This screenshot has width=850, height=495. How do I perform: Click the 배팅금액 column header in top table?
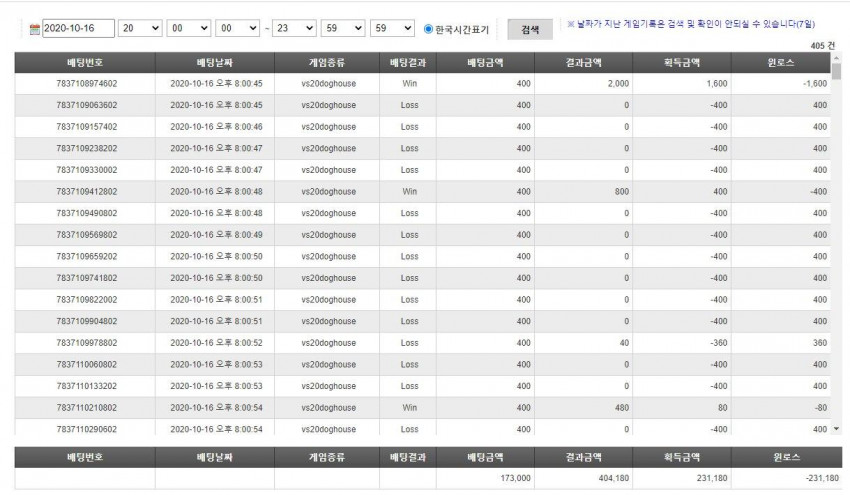pos(485,63)
